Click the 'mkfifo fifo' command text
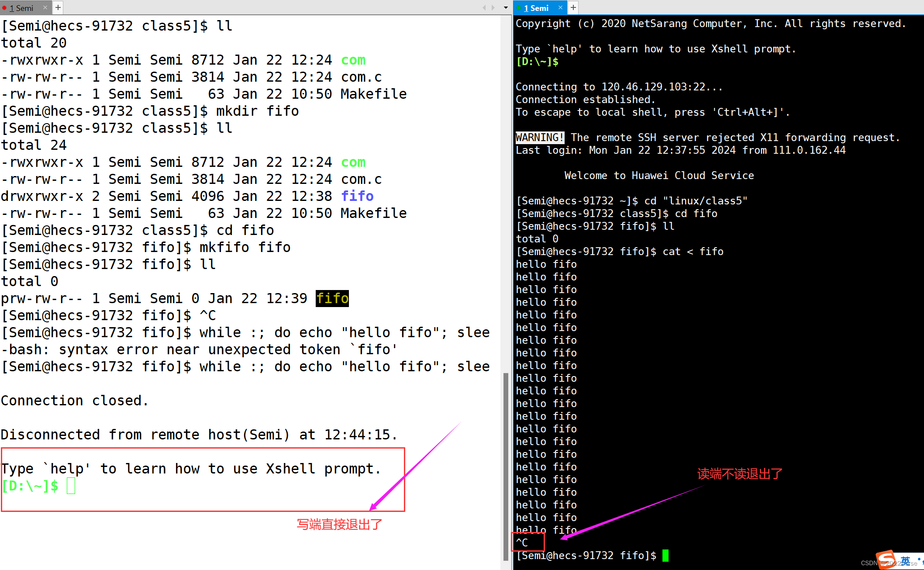924x570 pixels. click(x=245, y=247)
